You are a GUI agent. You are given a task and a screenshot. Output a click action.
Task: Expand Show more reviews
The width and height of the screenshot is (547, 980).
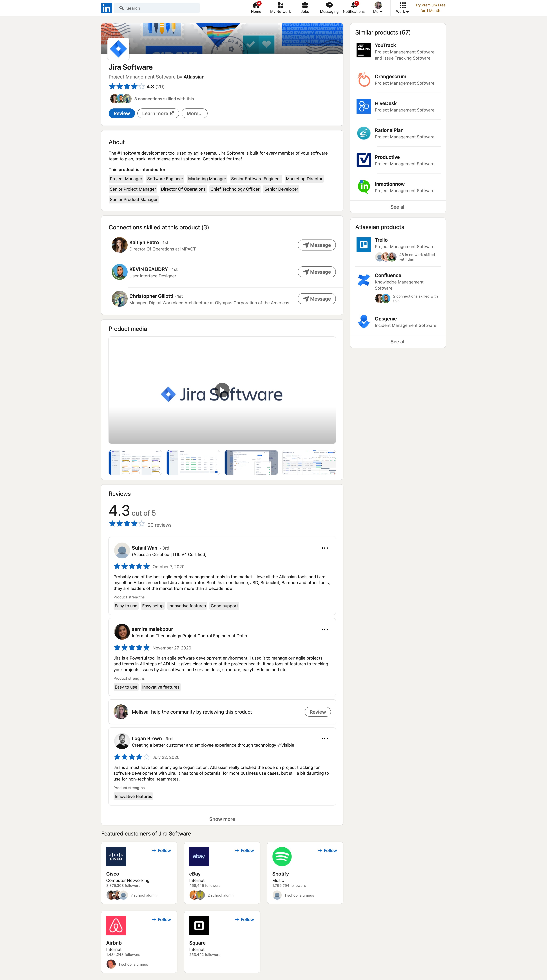[x=222, y=819]
